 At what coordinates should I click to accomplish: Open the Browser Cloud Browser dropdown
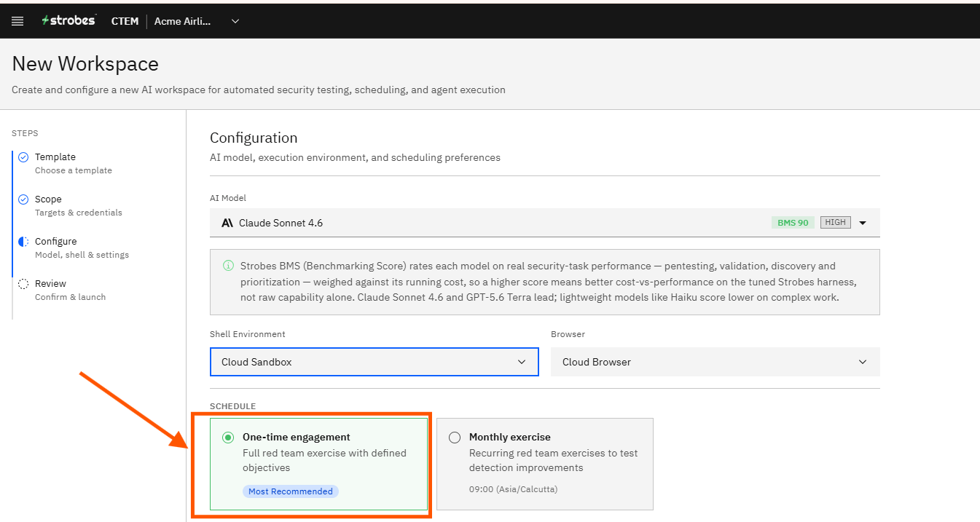pos(716,362)
